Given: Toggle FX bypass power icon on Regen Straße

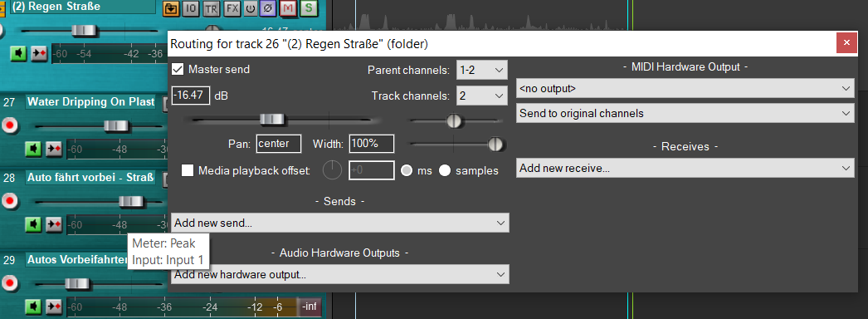Looking at the screenshot, I should pos(251,8).
